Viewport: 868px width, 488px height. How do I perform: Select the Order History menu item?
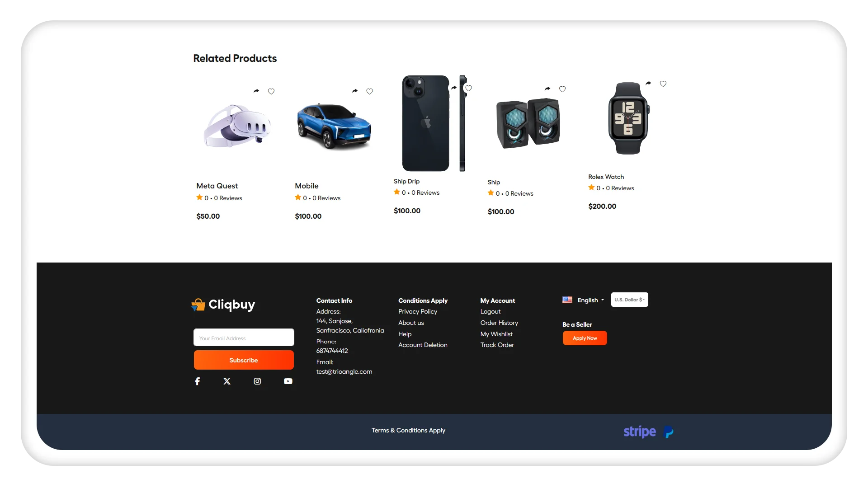498,322
